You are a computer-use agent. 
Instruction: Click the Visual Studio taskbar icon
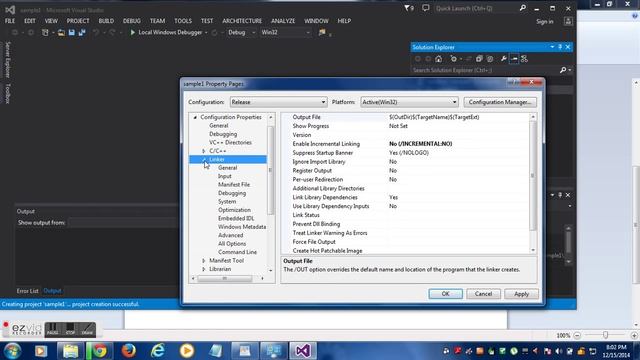[x=303, y=351]
